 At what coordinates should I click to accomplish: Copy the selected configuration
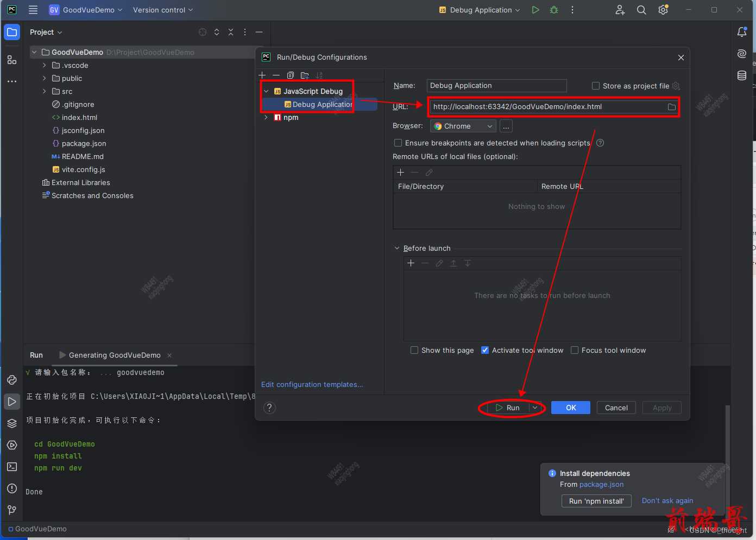point(291,75)
